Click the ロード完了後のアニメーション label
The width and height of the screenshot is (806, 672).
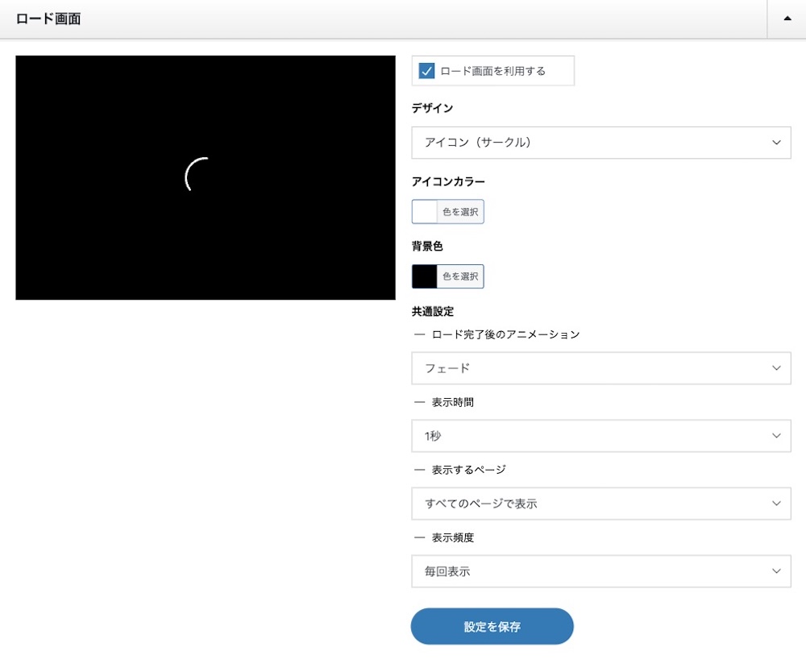[x=506, y=334]
